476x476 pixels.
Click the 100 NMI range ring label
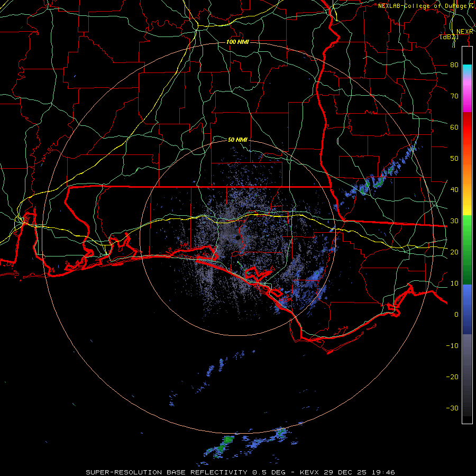coord(237,42)
